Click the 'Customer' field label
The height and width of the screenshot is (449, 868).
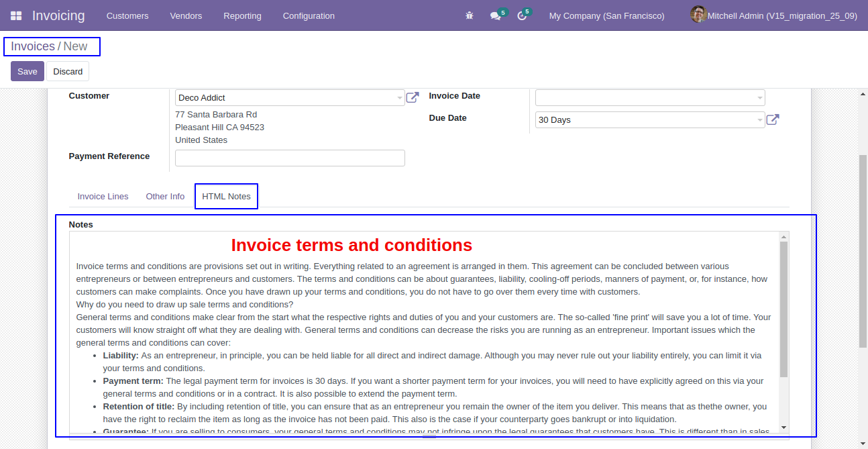89,96
